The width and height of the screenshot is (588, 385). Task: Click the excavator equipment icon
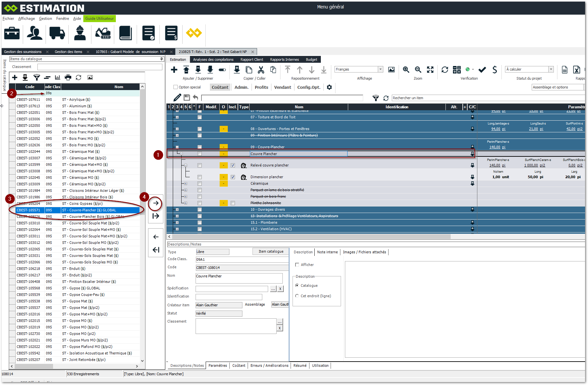coord(103,33)
